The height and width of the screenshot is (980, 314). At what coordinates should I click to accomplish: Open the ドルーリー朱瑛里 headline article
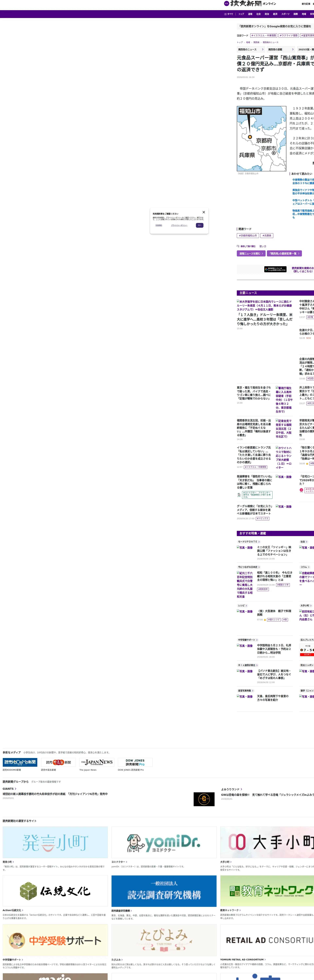click(265, 319)
